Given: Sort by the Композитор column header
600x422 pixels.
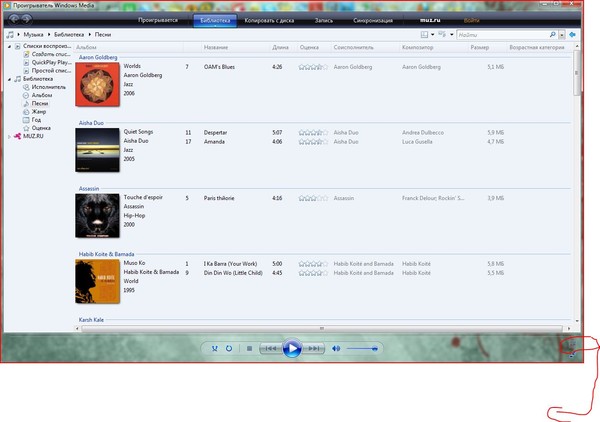Looking at the screenshot, I should [417, 47].
